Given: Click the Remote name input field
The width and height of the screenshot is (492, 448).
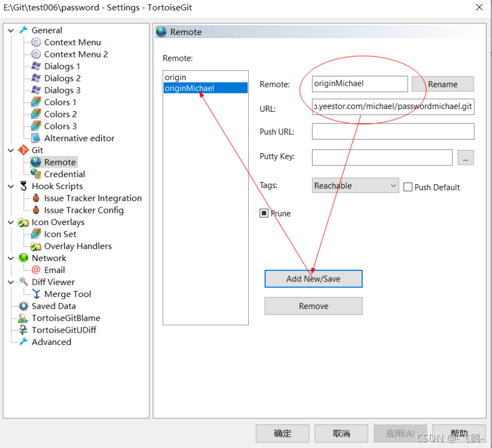Looking at the screenshot, I should (x=359, y=84).
